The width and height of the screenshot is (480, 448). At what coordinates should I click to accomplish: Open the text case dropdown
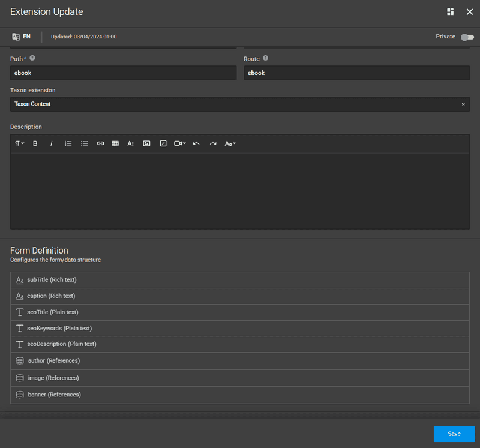230,143
